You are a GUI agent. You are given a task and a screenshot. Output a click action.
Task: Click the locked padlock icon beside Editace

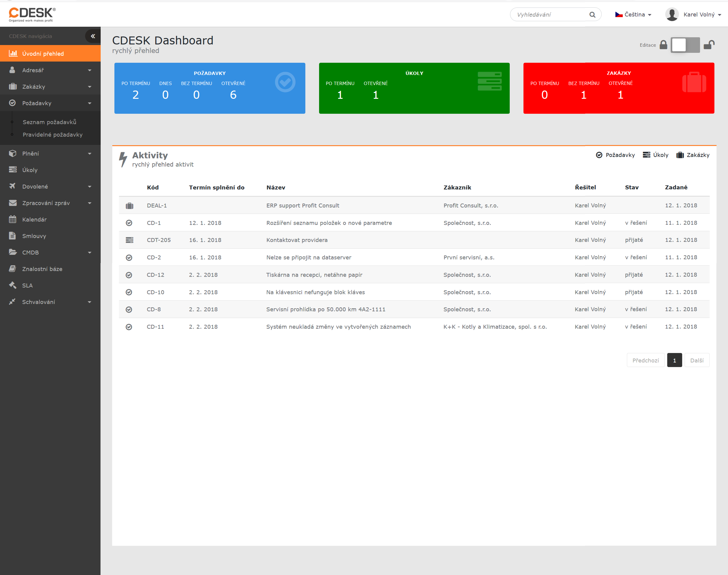tap(663, 45)
